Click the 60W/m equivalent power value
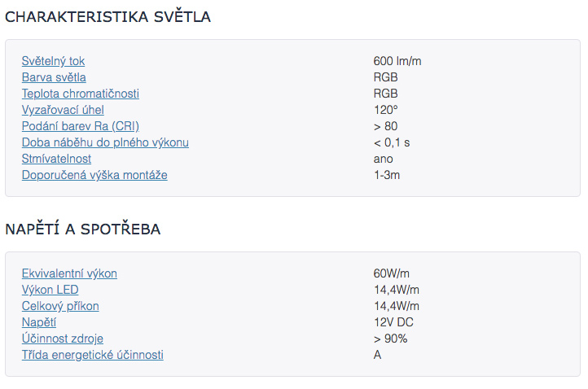 [x=391, y=273]
